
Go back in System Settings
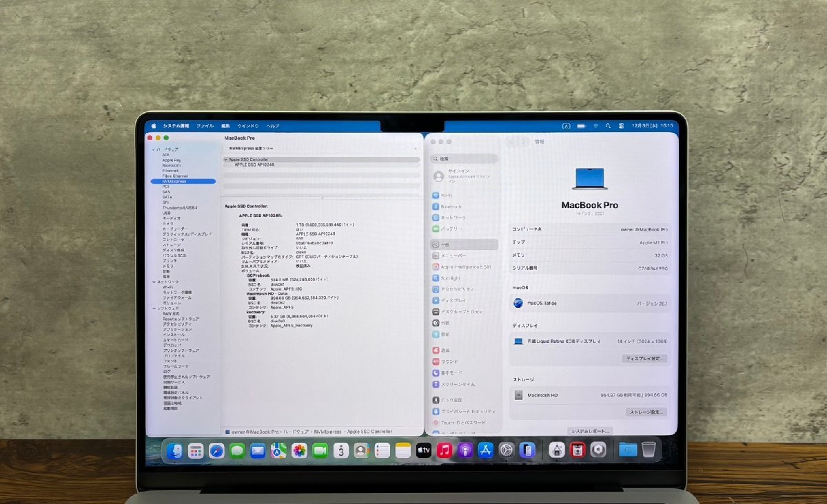(x=512, y=141)
